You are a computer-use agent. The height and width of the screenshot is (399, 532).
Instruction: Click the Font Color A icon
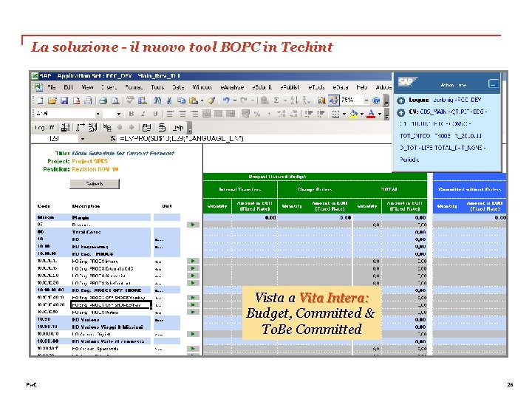(371, 114)
